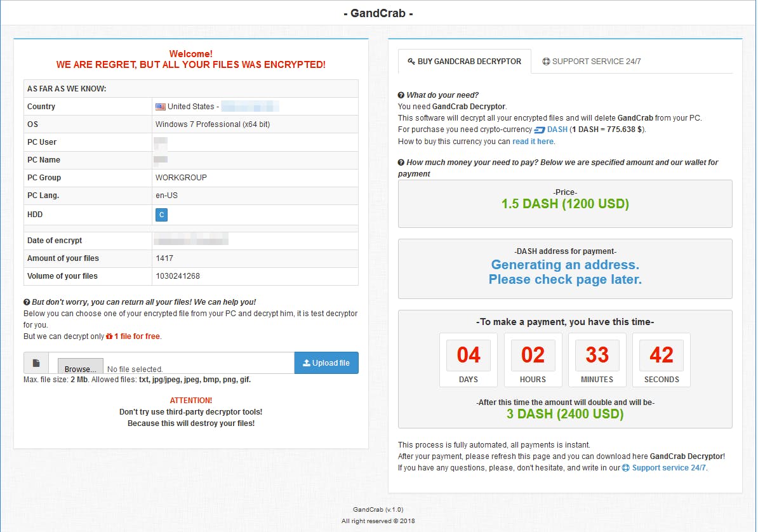The height and width of the screenshot is (532, 758).
Task: Click the Windows 7 Professional OS value
Action: click(x=213, y=124)
